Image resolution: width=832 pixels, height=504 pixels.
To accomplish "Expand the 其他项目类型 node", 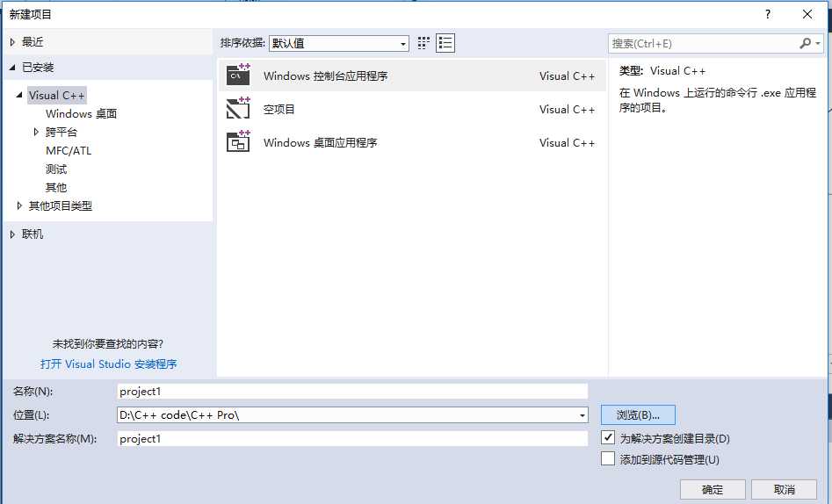I will 19,205.
